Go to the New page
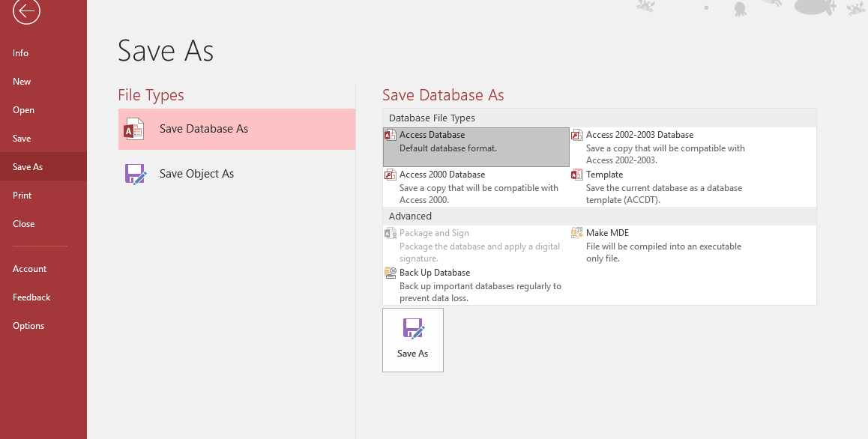 22,82
